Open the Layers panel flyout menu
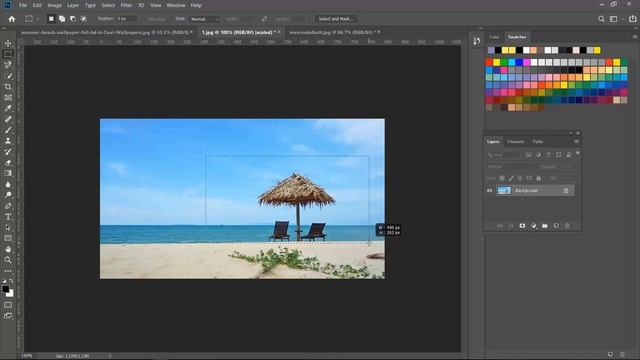640x360 pixels. click(576, 142)
